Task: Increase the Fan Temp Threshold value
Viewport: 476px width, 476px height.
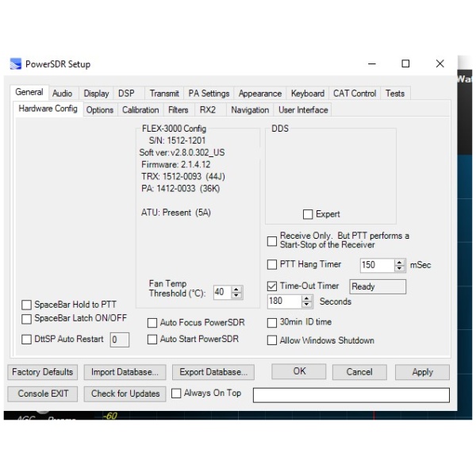Action: pyautogui.click(x=236, y=290)
